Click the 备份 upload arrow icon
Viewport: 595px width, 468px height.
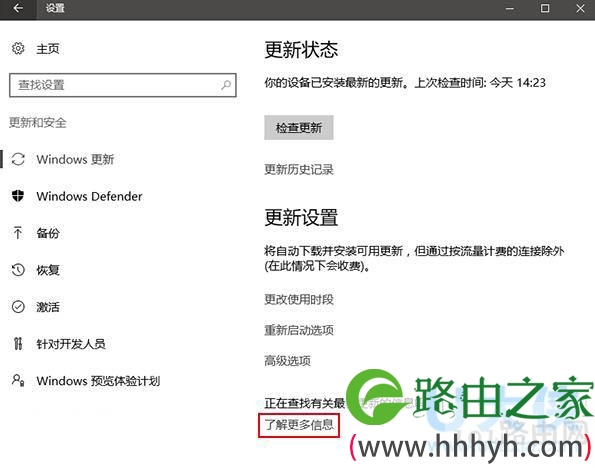click(18, 233)
